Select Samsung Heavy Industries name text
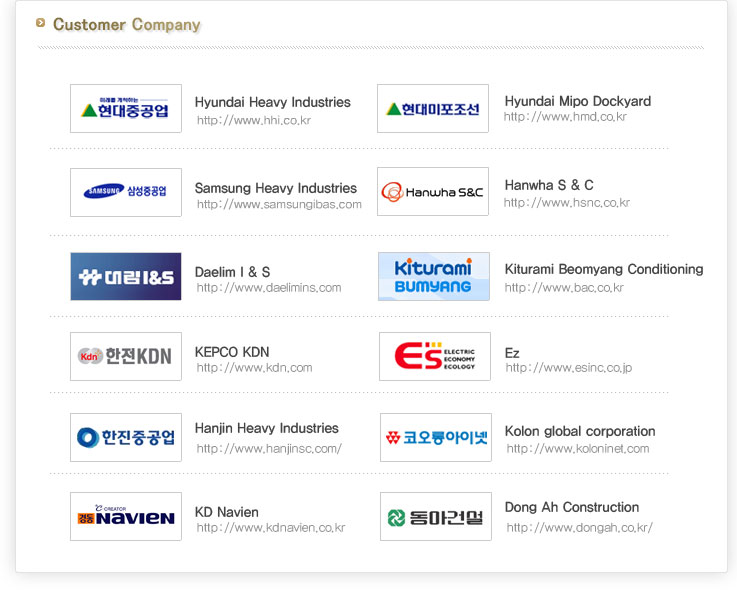737x599 pixels. click(275, 188)
